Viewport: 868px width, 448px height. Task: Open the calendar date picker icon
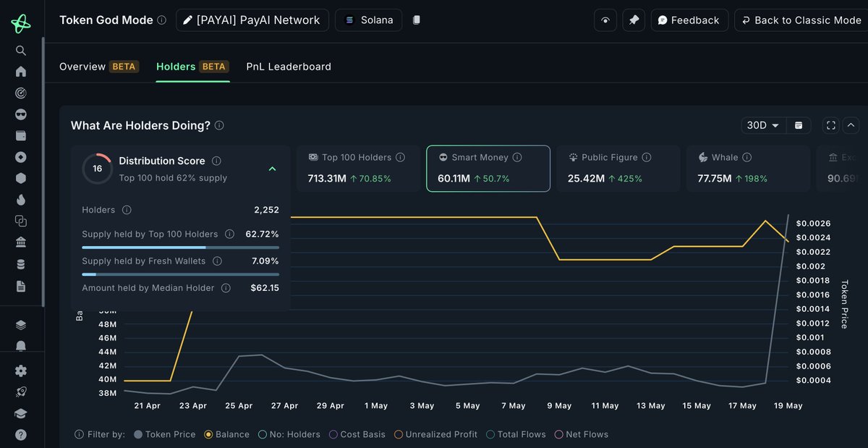coord(799,125)
